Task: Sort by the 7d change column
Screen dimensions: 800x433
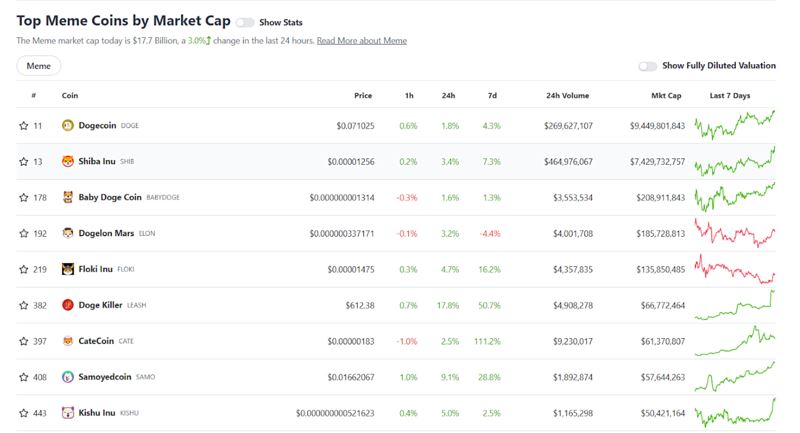Action: tap(492, 95)
